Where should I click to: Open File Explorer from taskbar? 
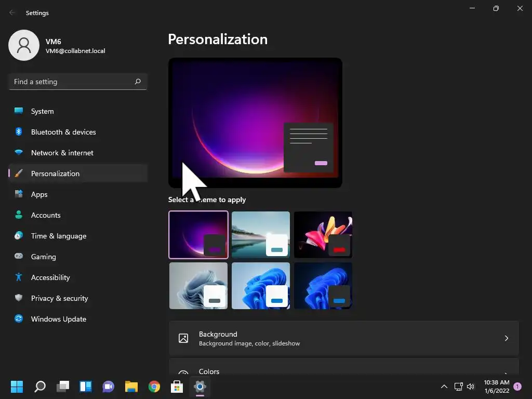point(131,387)
